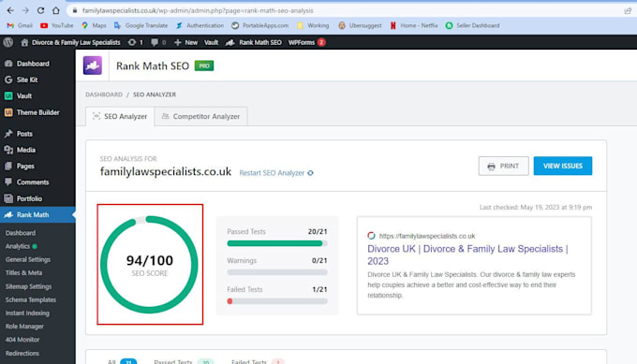Open WPForms in the admin bar

tap(306, 42)
